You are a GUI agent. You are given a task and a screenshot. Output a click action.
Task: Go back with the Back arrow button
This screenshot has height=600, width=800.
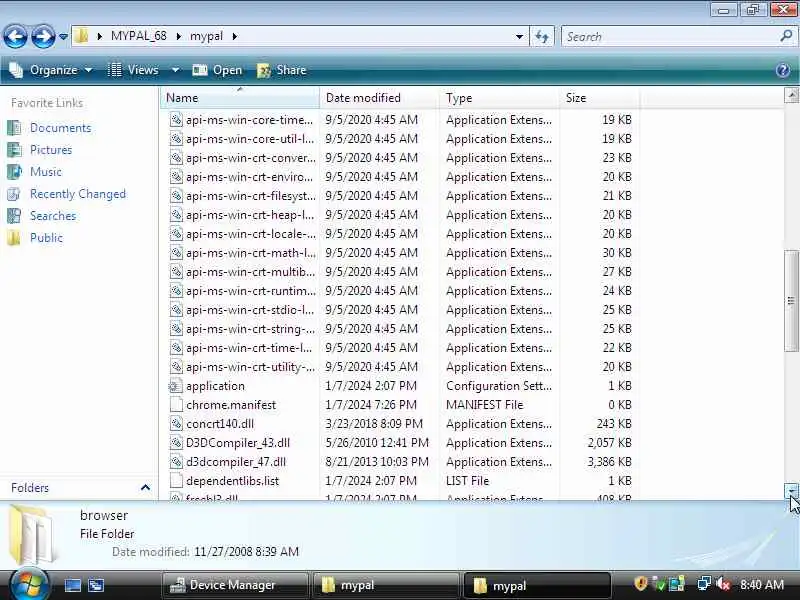point(15,36)
